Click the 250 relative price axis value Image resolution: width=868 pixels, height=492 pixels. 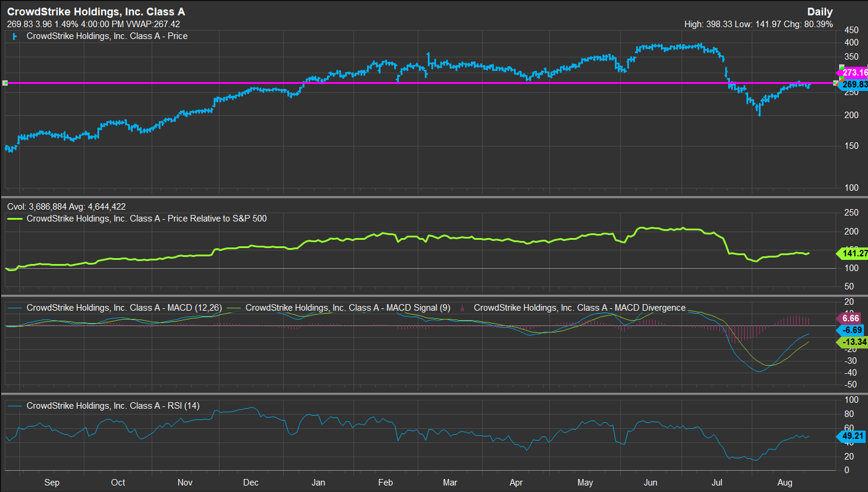pos(851,213)
